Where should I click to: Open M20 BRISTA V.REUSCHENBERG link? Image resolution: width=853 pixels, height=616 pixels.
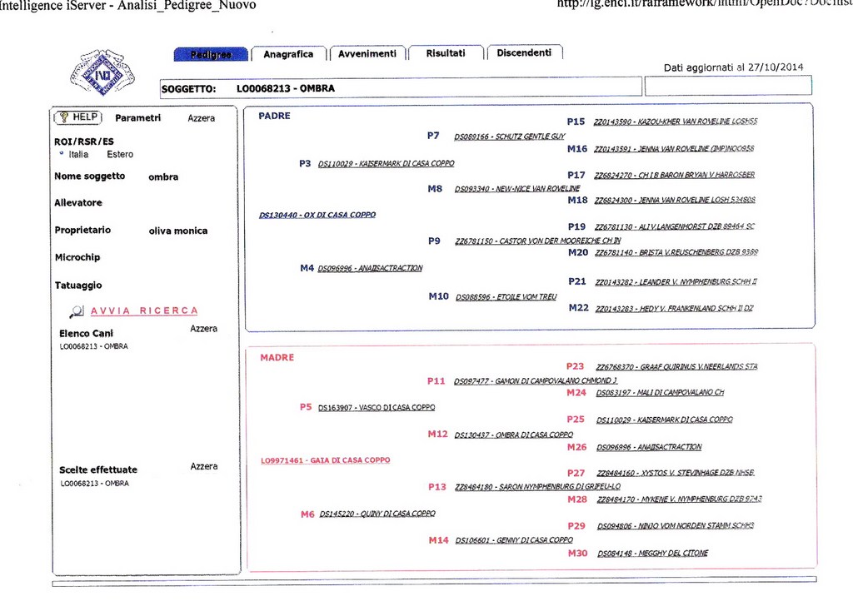pos(676,252)
